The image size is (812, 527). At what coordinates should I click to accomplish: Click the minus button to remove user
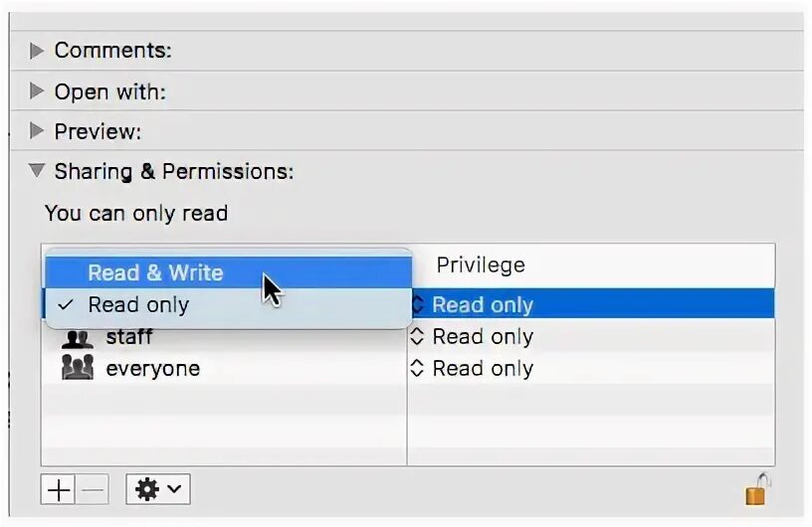[x=93, y=489]
